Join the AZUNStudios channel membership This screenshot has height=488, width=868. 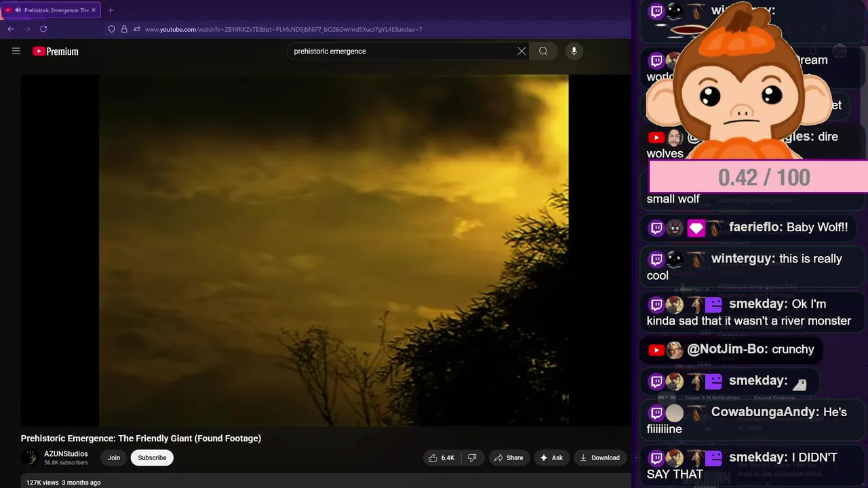coord(114,457)
